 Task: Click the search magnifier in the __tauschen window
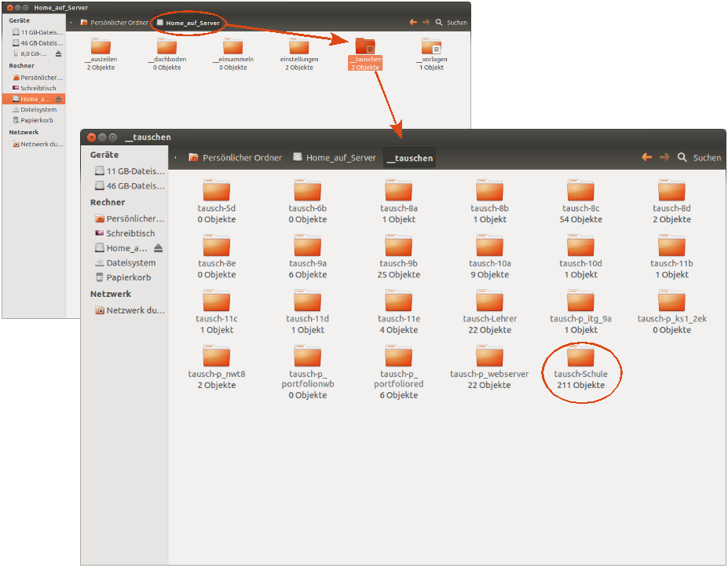click(682, 157)
